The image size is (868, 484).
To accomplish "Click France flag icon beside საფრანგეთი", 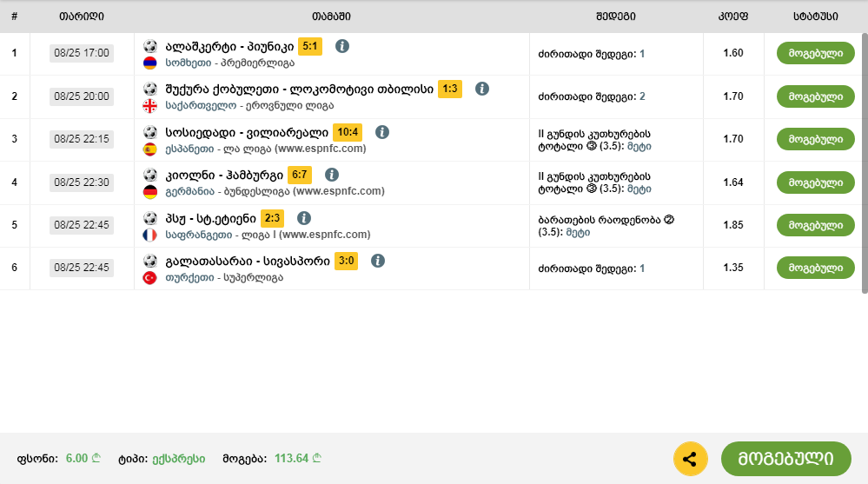I will (x=150, y=235).
